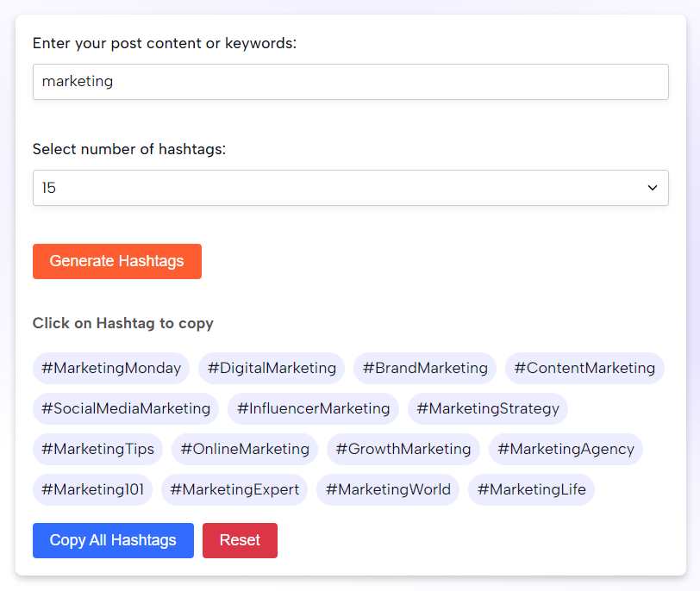Click the red Reset button
700x591 pixels.
pyautogui.click(x=240, y=540)
